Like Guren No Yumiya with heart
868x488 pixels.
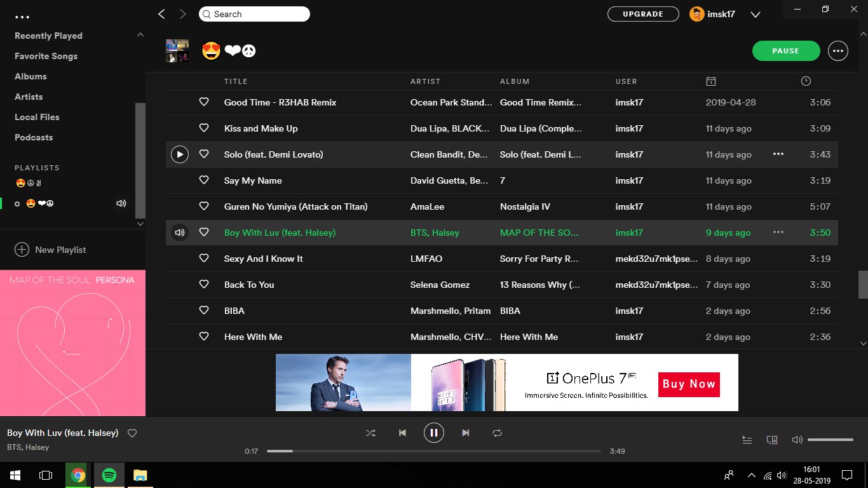204,207
